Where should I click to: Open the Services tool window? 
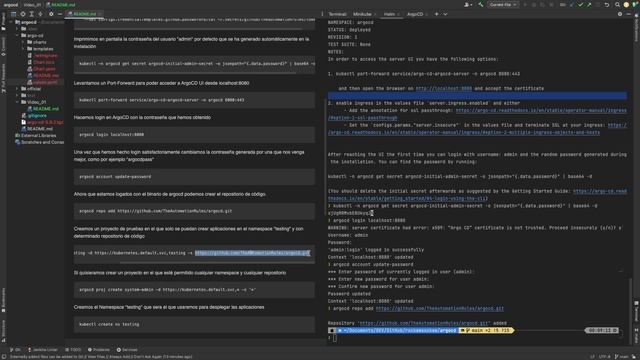(127, 350)
